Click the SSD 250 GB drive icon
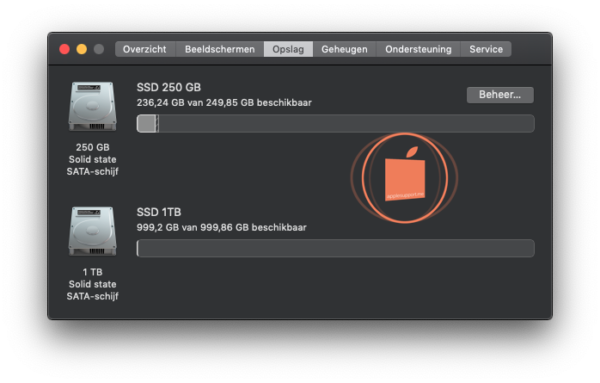The width and height of the screenshot is (600, 383). click(x=93, y=106)
